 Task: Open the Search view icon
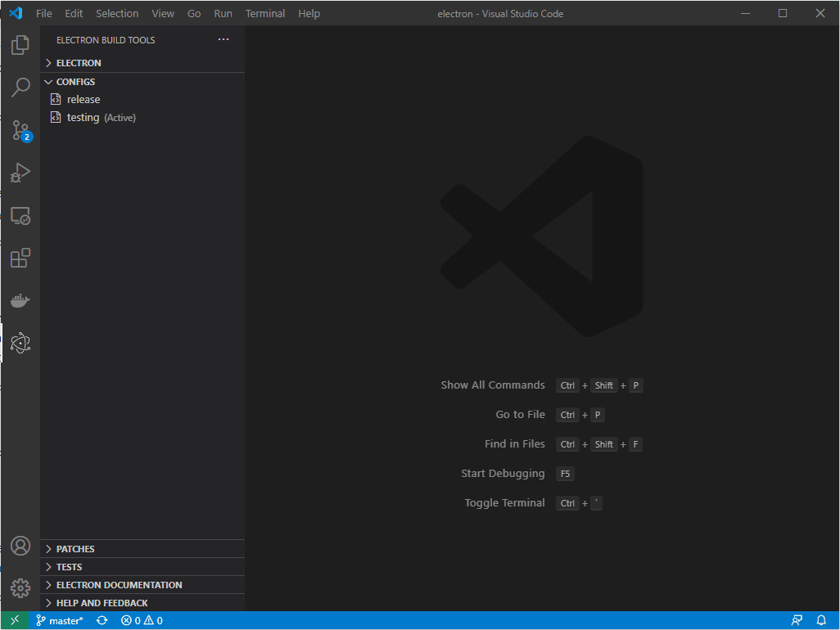20,88
